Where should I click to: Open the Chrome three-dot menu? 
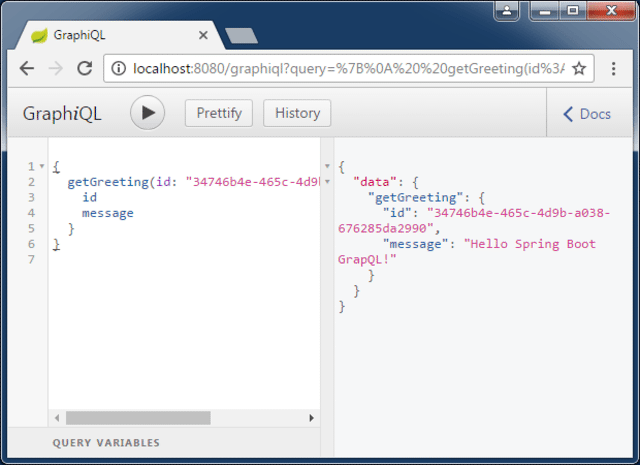613,69
